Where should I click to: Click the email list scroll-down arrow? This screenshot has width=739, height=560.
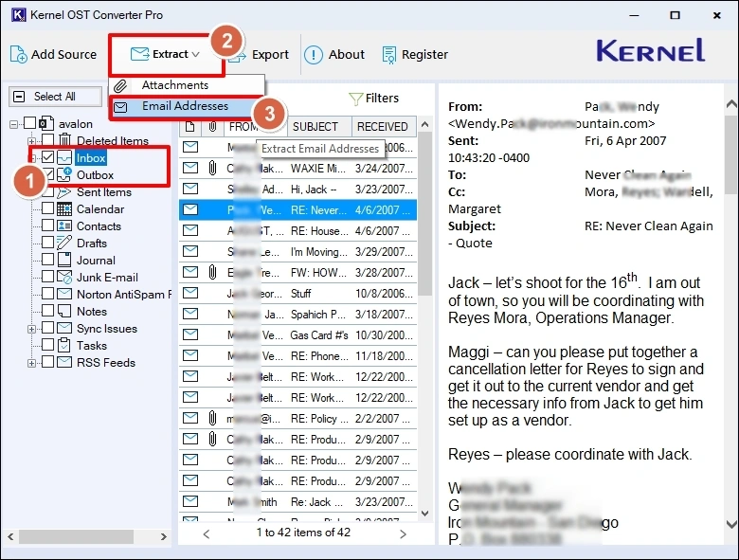tap(425, 513)
